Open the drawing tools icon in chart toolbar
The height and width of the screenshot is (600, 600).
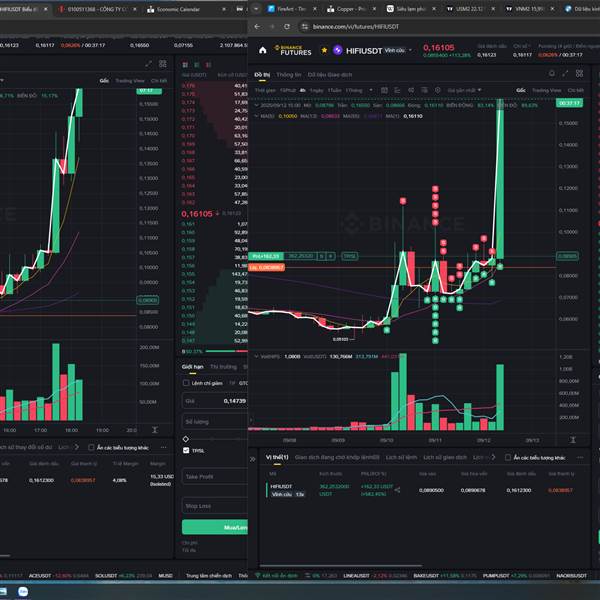[x=397, y=90]
